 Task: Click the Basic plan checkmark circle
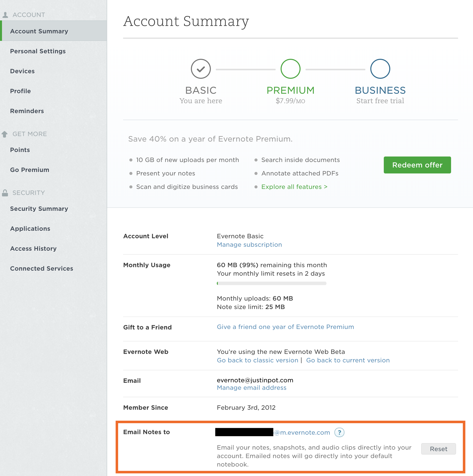point(201,69)
